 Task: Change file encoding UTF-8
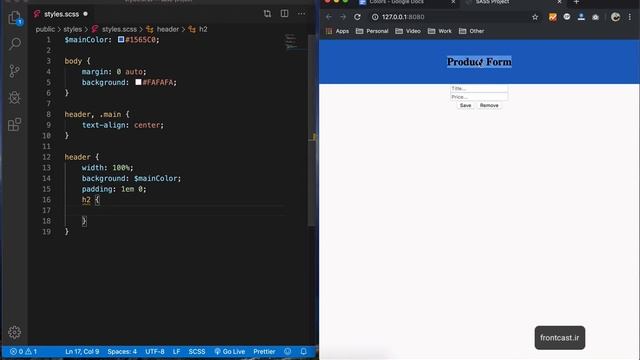tap(155, 351)
